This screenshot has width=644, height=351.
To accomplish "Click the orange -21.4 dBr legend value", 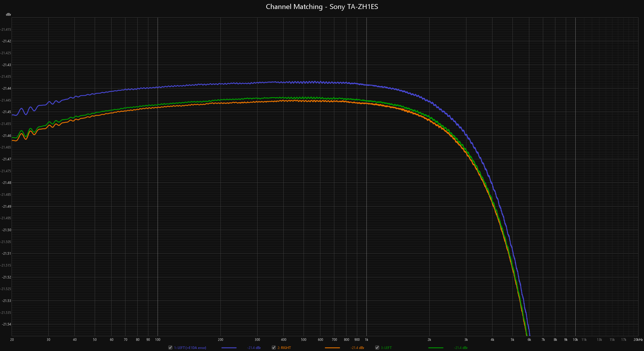I will tap(357, 348).
